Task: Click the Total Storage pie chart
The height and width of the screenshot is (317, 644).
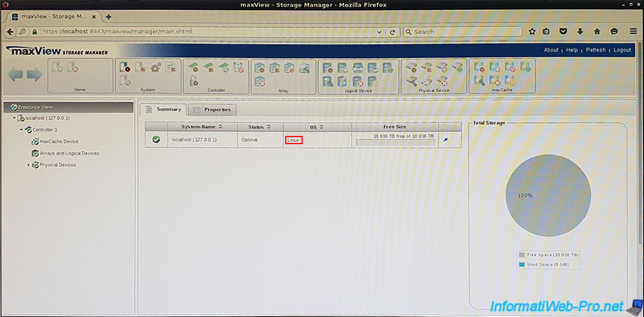Action: click(549, 195)
